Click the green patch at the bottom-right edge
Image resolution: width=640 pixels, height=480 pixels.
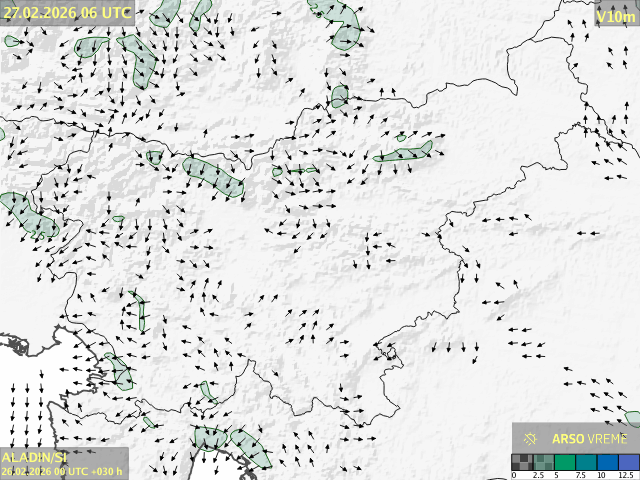point(633,417)
